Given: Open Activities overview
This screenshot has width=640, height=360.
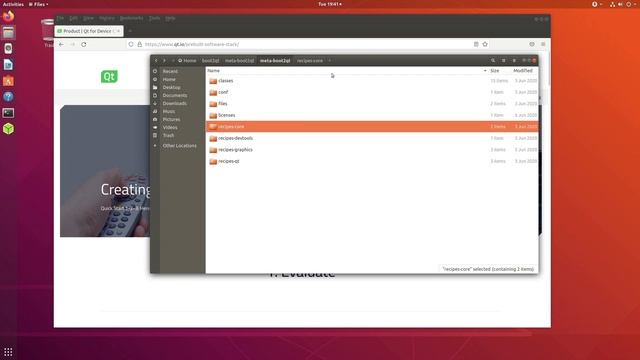Looking at the screenshot, I should pyautogui.click(x=13, y=4).
